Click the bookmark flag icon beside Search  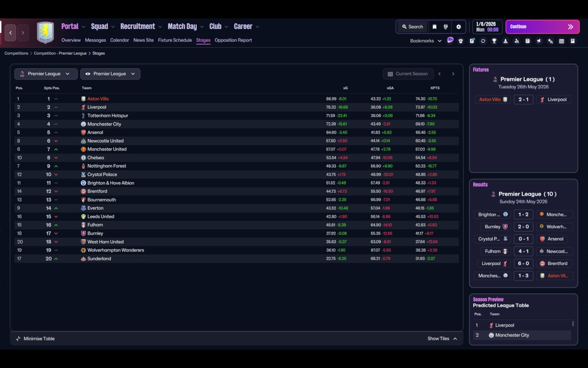(x=434, y=27)
